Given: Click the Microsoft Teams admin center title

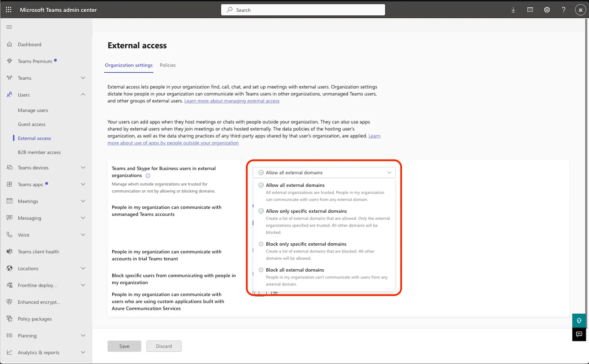Looking at the screenshot, I should coord(59,10).
